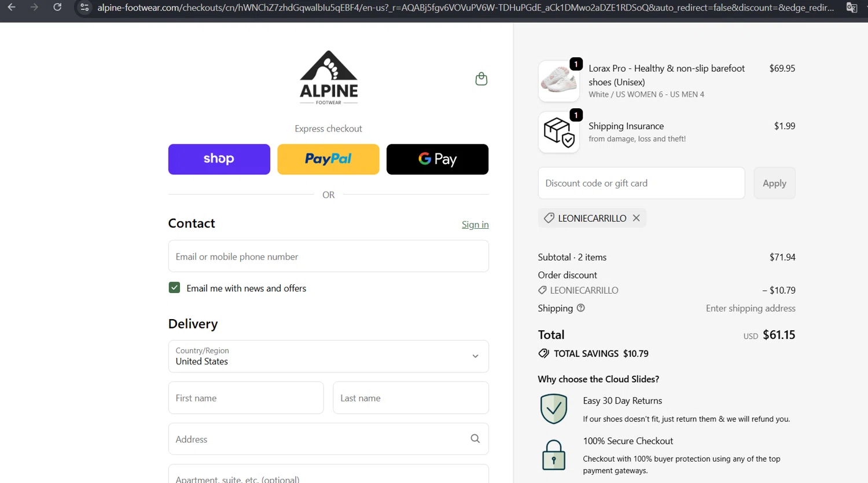Screen dimensions: 868x483
Task: Click the "Why choose the Cloud Slides?" heading
Action: pyautogui.click(x=598, y=379)
